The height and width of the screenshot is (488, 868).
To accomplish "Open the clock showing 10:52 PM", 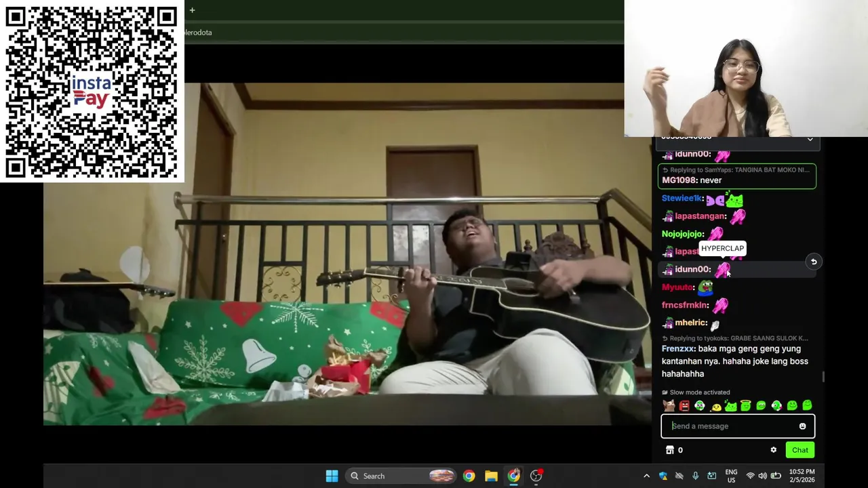I will (x=802, y=476).
